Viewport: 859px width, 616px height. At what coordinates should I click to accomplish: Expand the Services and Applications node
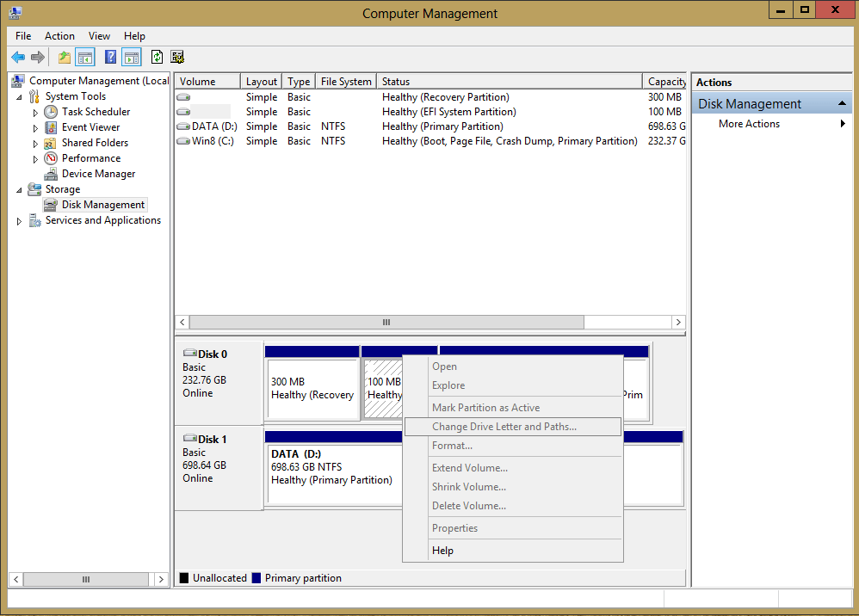[x=20, y=221]
